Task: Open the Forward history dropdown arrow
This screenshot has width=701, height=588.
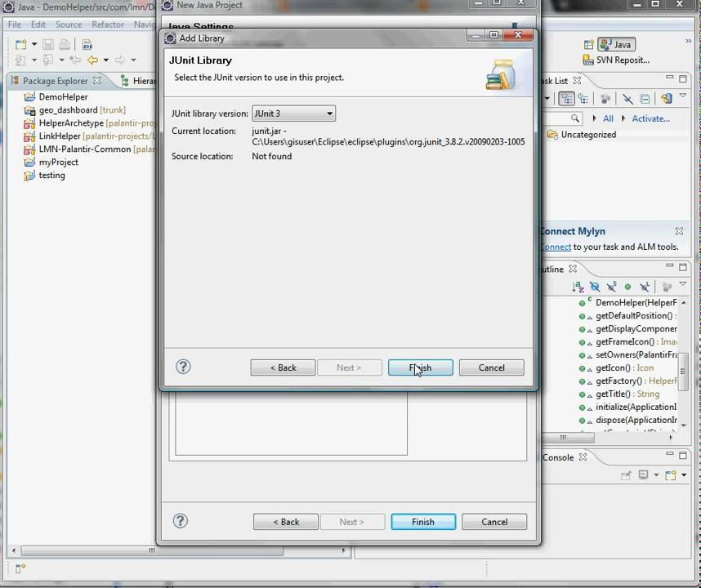Action: (x=133, y=60)
